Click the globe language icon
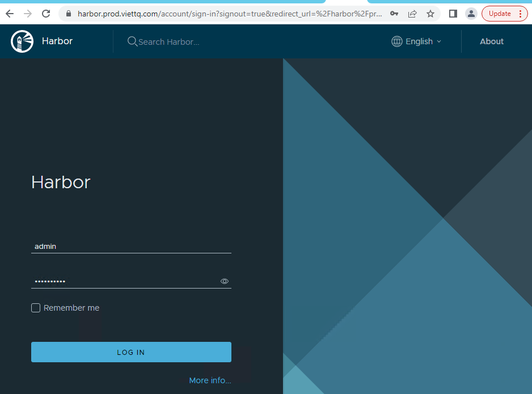532x394 pixels. pyautogui.click(x=396, y=41)
